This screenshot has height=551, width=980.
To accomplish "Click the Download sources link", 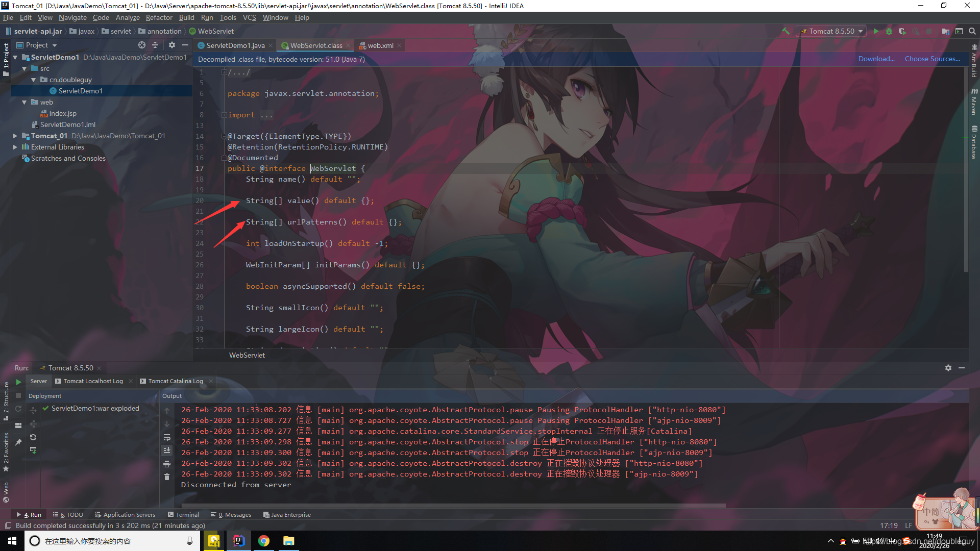I will pyautogui.click(x=876, y=59).
